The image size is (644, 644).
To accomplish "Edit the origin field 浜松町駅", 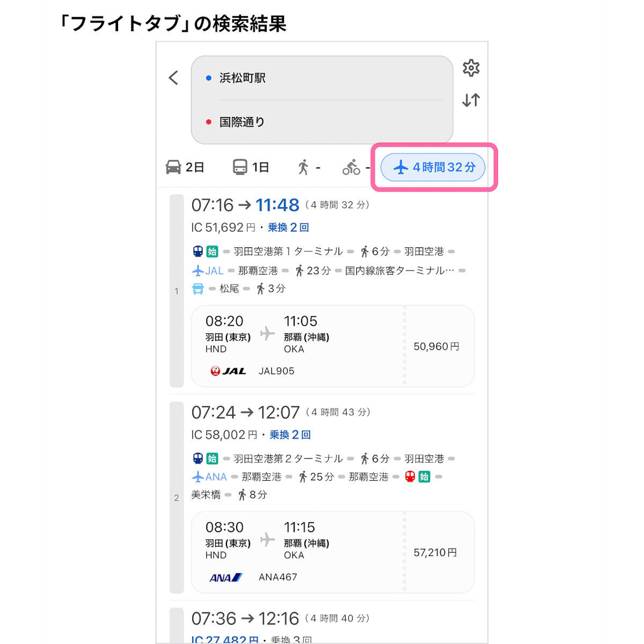I will tap(322, 78).
